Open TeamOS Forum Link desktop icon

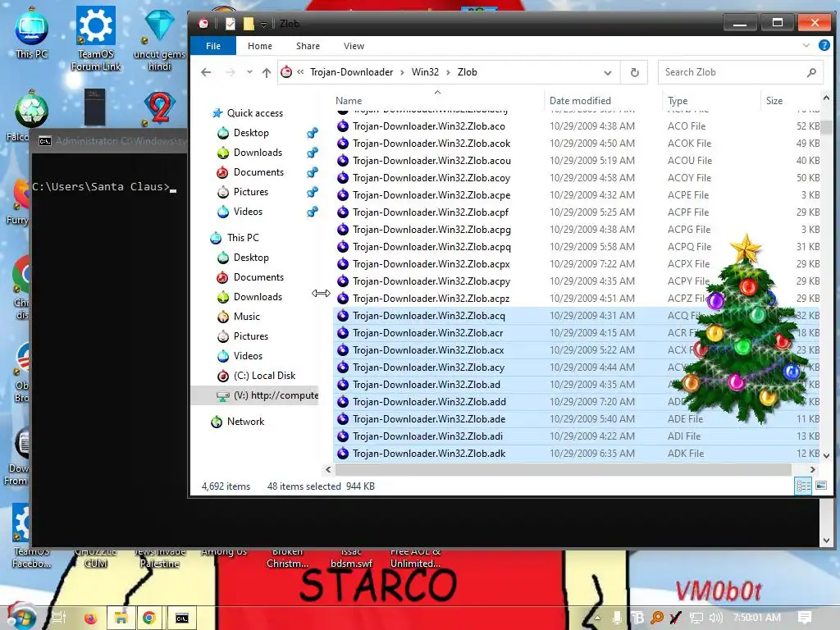coord(96,39)
